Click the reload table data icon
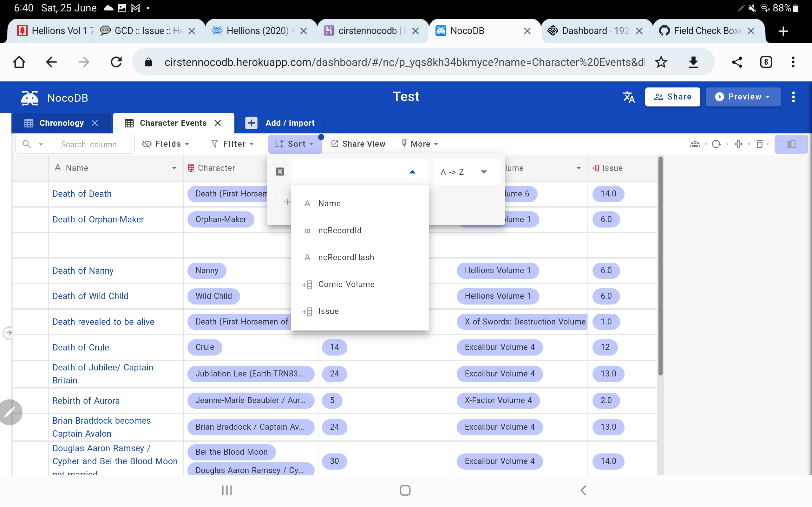This screenshot has width=812, height=507. pos(717,144)
